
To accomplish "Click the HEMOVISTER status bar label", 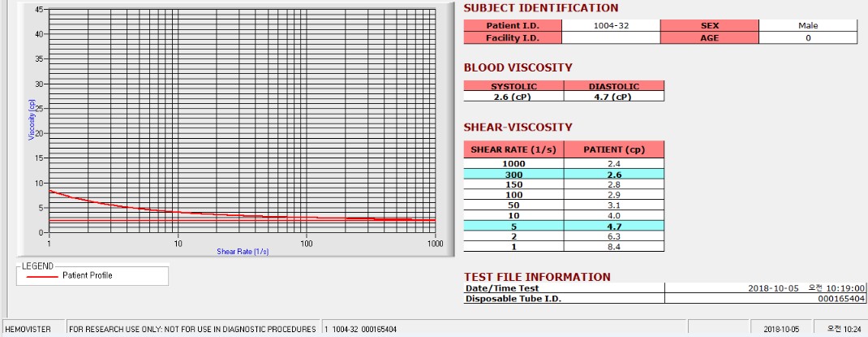I will pos(28,329).
